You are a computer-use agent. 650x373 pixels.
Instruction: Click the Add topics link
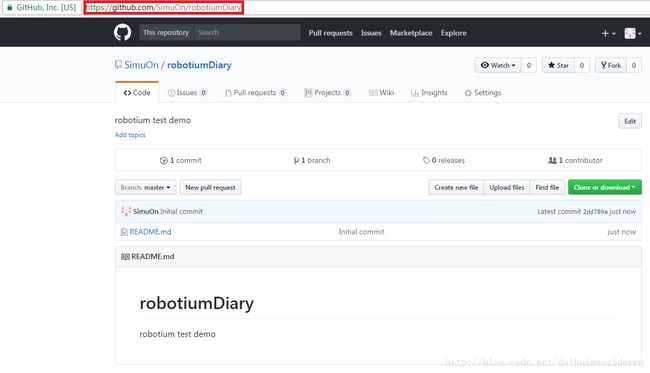coord(130,135)
